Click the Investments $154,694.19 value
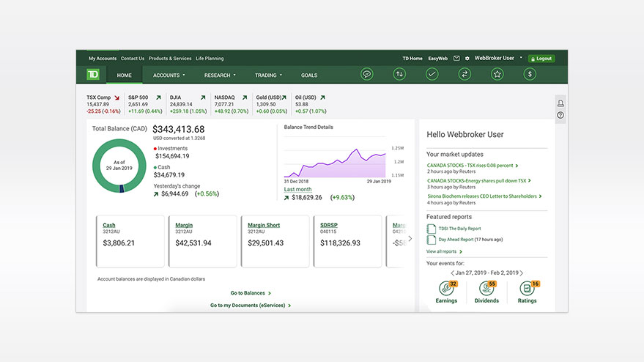The width and height of the screenshot is (644, 362). click(x=172, y=156)
